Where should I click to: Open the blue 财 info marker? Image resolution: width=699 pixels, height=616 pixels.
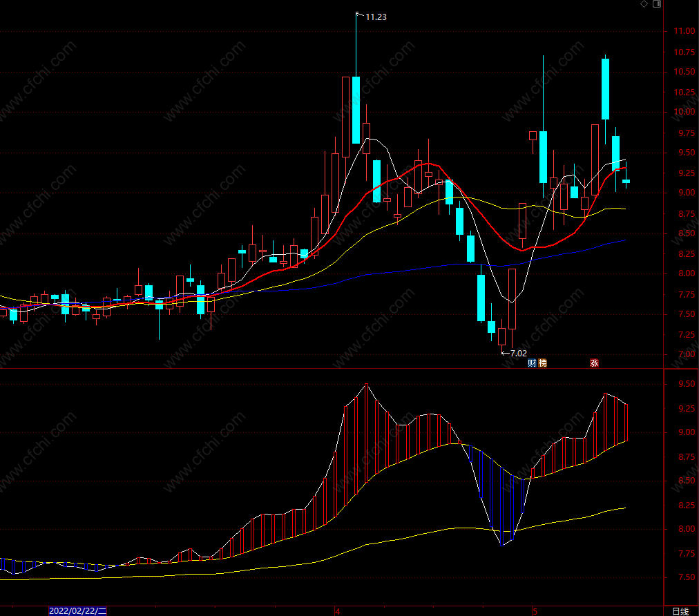[x=532, y=363]
